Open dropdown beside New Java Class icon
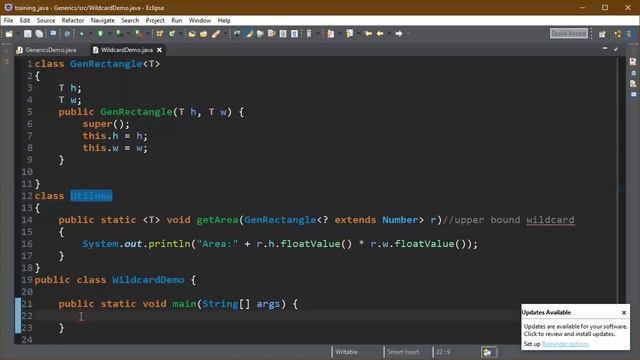 [180, 33]
